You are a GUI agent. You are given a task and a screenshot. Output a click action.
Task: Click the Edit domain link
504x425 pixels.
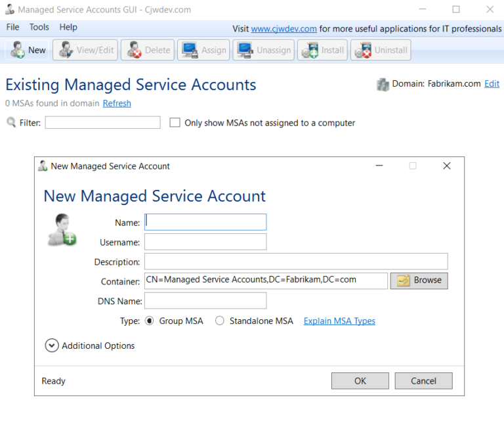[492, 83]
